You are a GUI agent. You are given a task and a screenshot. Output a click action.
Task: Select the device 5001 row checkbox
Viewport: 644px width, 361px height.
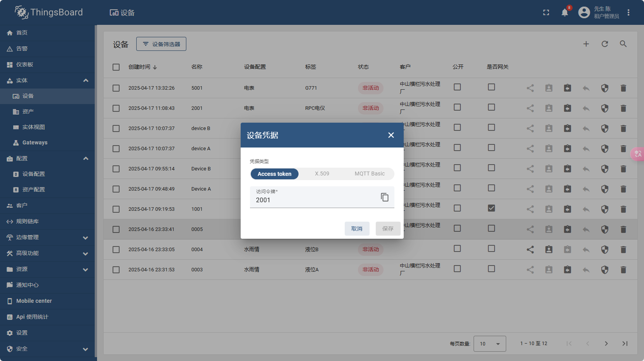(x=116, y=88)
